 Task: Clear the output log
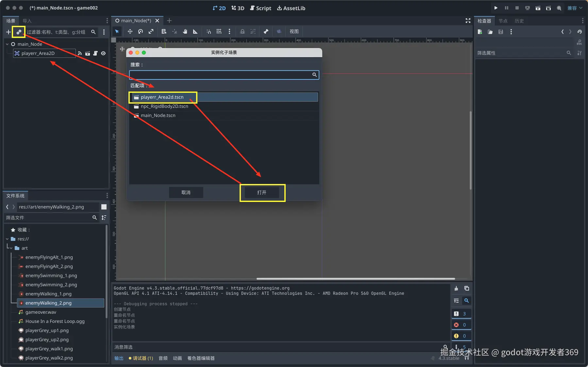456,288
